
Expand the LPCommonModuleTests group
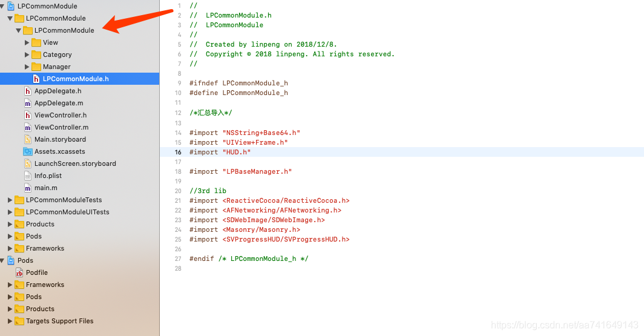(x=10, y=200)
